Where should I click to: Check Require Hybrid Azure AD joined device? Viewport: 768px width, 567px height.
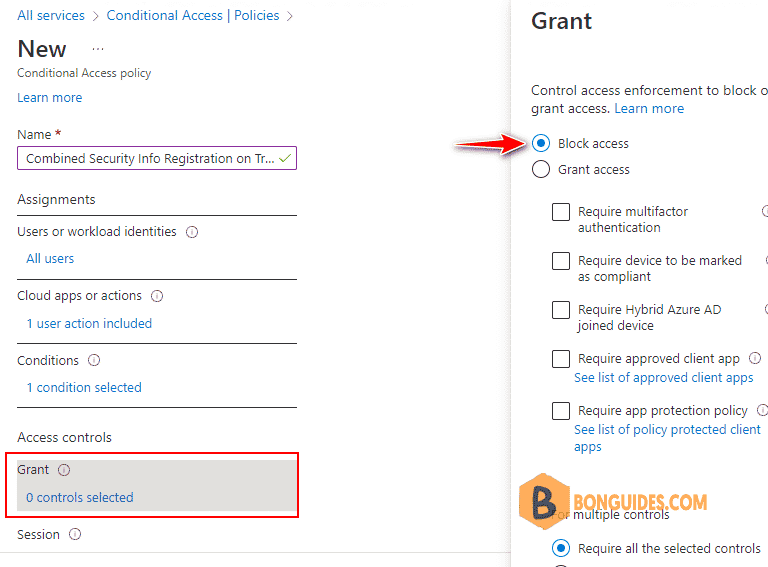coord(561,310)
